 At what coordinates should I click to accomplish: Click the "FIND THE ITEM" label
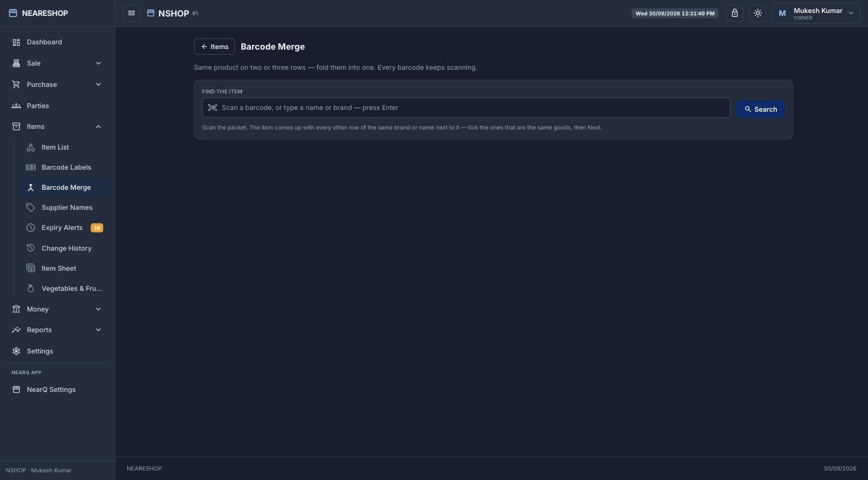[x=222, y=92]
